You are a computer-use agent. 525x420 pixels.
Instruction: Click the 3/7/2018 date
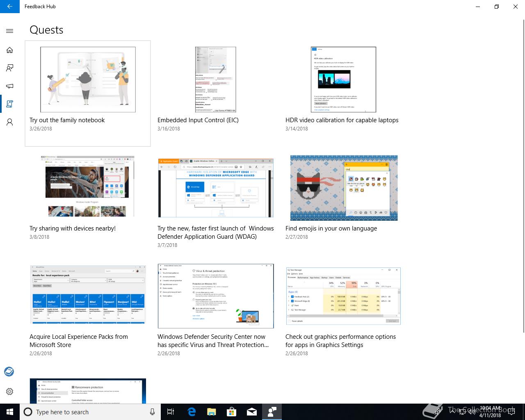tap(167, 245)
